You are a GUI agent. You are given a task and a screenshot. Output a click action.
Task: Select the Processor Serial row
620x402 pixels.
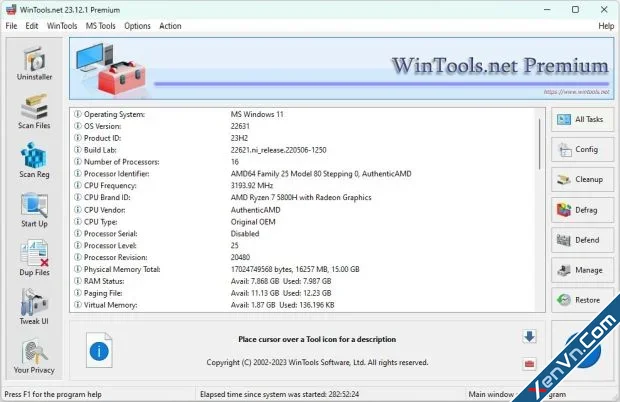304,234
